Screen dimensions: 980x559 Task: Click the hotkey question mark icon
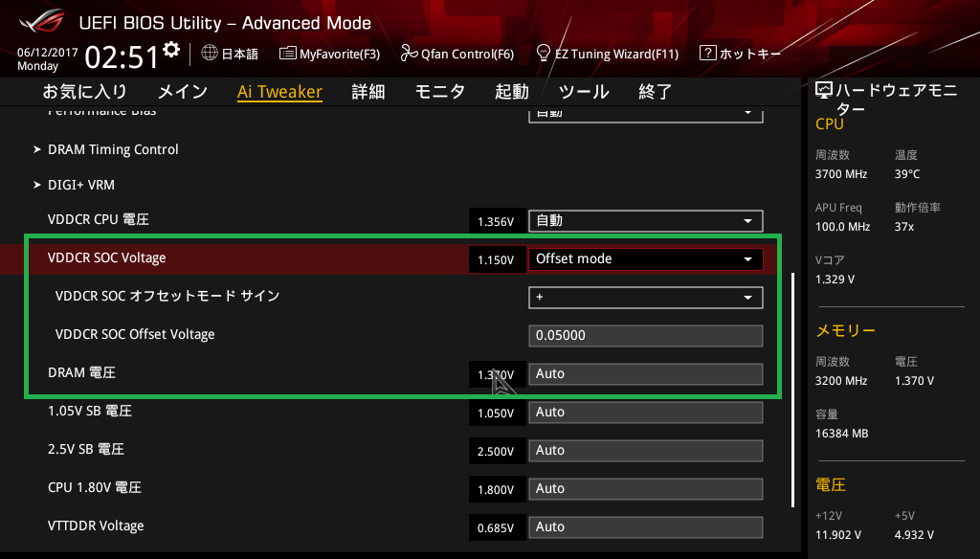707,53
